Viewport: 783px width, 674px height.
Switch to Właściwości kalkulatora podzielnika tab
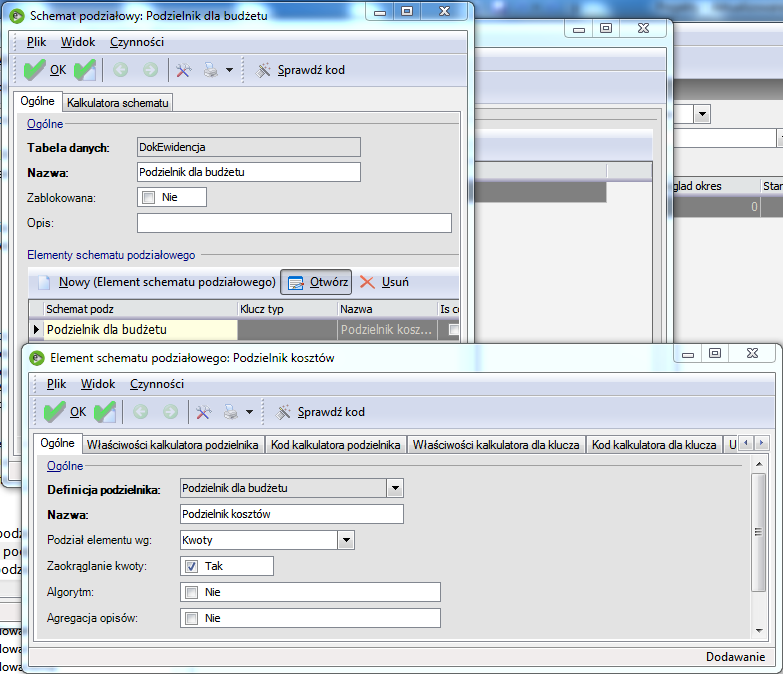click(173, 445)
